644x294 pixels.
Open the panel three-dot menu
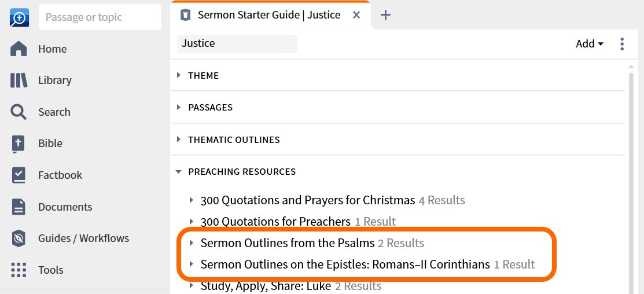(x=622, y=44)
